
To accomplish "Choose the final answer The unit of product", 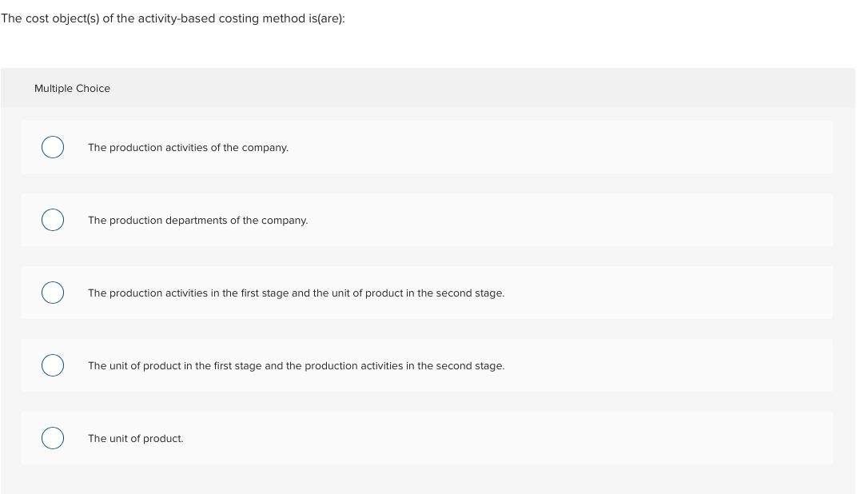I will [135, 438].
